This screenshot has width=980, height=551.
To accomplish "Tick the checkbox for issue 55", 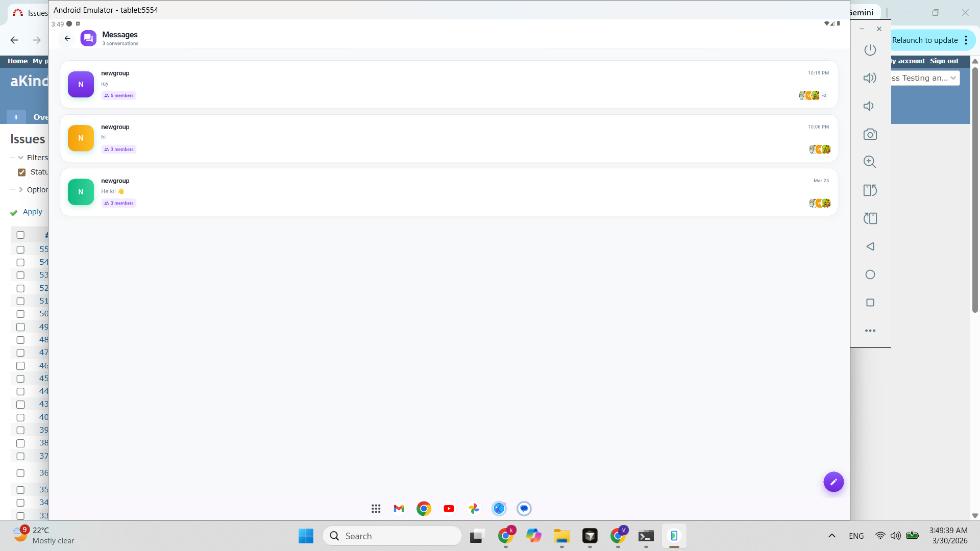I will [20, 249].
